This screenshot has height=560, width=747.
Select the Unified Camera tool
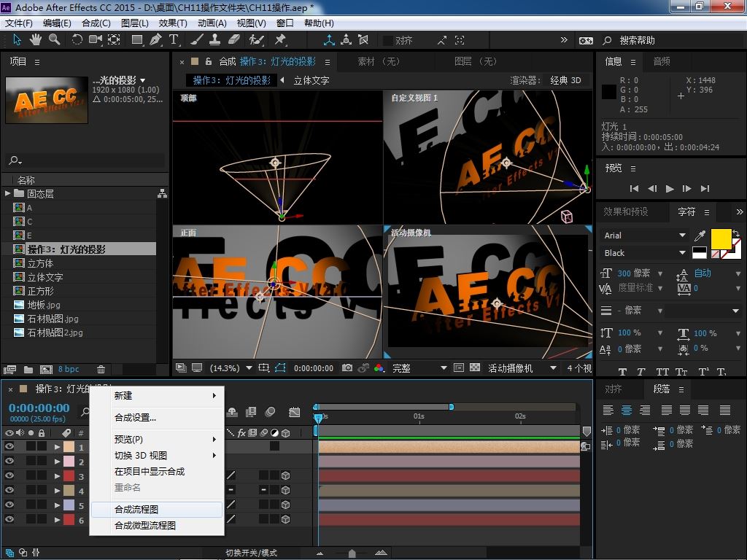click(x=96, y=40)
